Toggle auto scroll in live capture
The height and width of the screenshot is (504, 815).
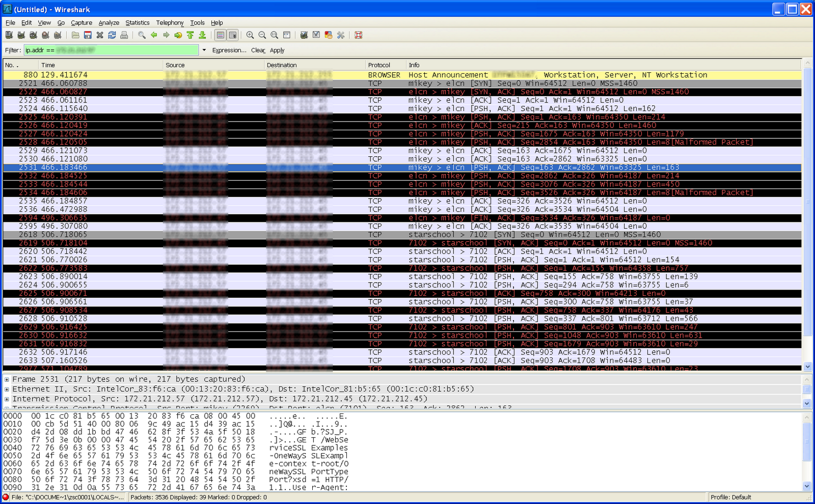tap(233, 35)
